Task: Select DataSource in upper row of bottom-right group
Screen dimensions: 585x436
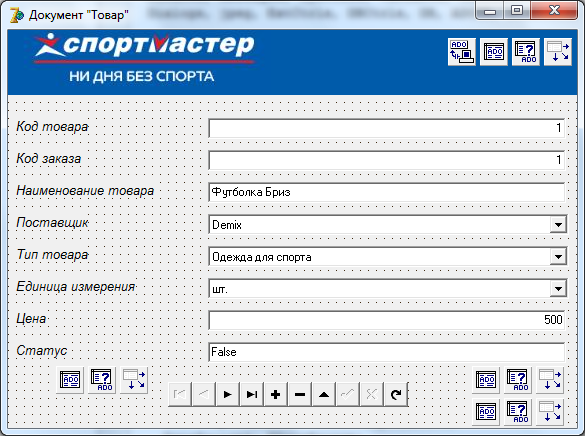Action: pyautogui.click(x=550, y=380)
